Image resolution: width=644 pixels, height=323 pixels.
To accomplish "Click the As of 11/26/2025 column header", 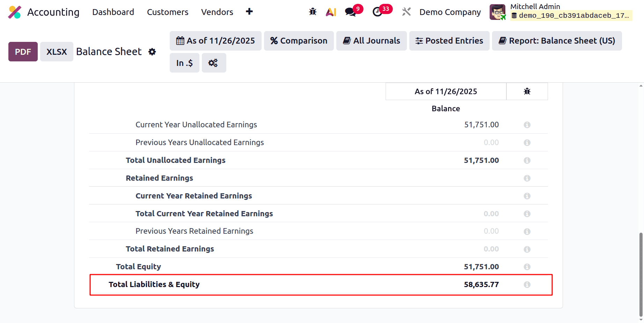I will [446, 91].
